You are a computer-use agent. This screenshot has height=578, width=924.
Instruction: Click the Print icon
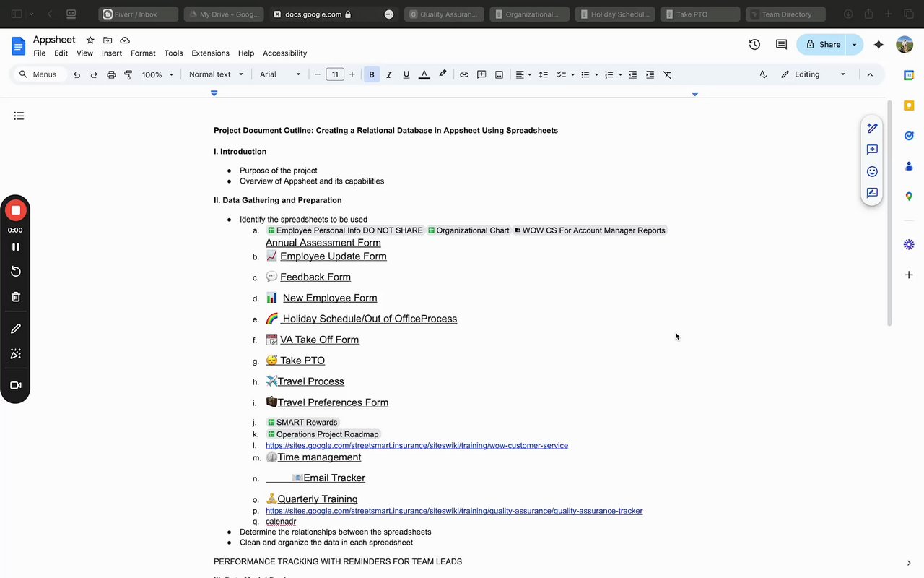(x=111, y=74)
